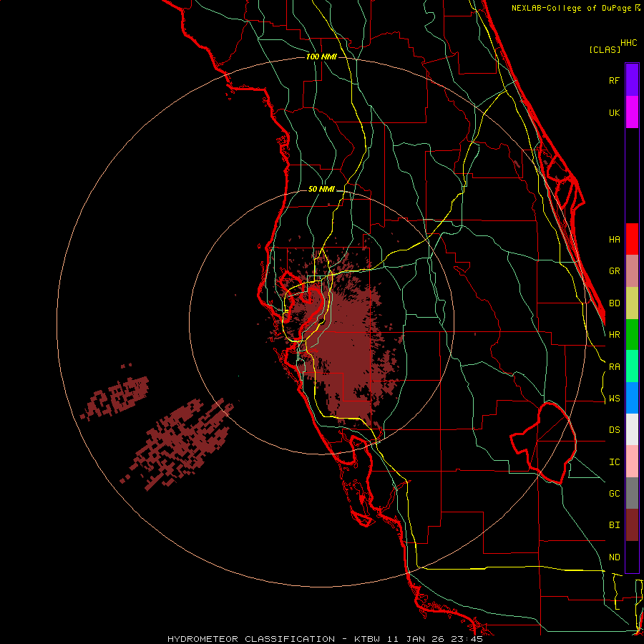Click the HA legend label
The height and width of the screenshot is (644, 644).
click(x=614, y=239)
